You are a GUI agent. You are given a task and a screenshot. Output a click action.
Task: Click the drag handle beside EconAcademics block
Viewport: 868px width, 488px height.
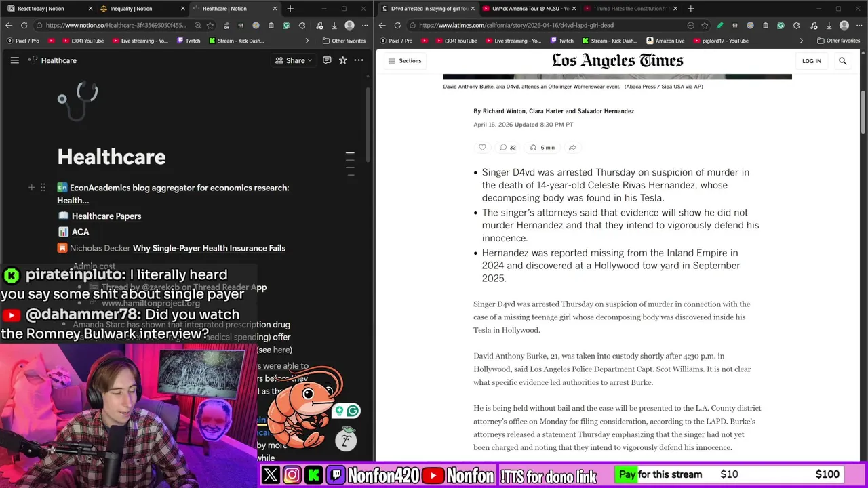[x=43, y=188]
